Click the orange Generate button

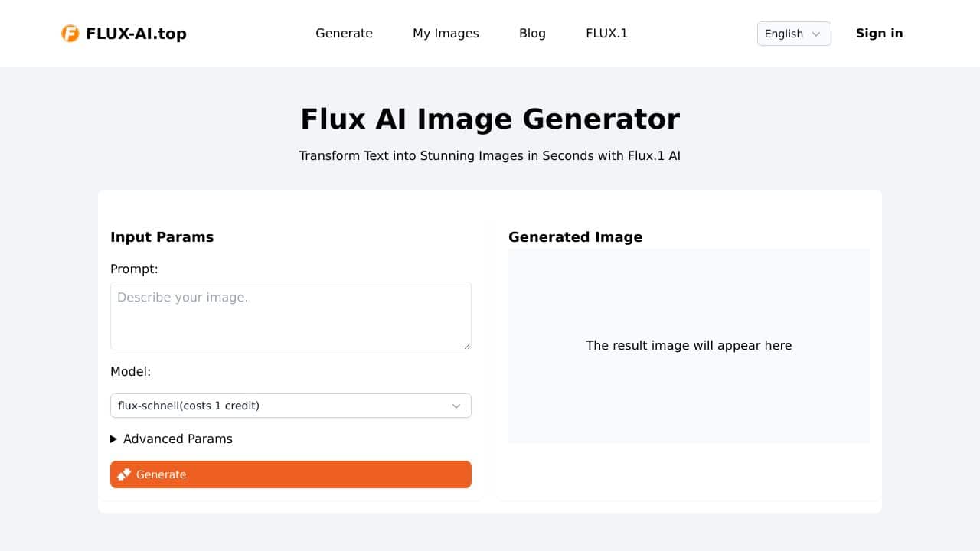click(x=291, y=474)
